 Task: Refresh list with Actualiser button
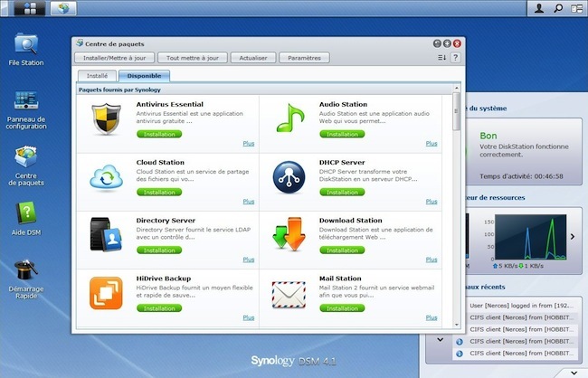tap(253, 58)
